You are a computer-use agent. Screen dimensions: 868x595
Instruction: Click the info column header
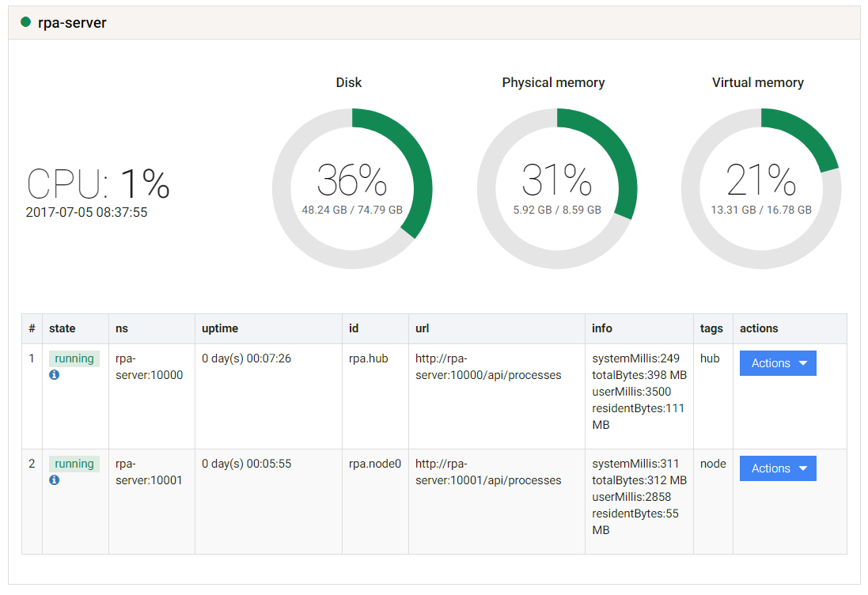(601, 328)
